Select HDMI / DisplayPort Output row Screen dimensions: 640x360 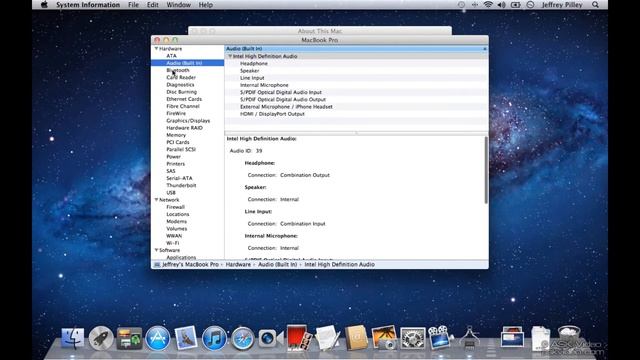(x=356, y=114)
